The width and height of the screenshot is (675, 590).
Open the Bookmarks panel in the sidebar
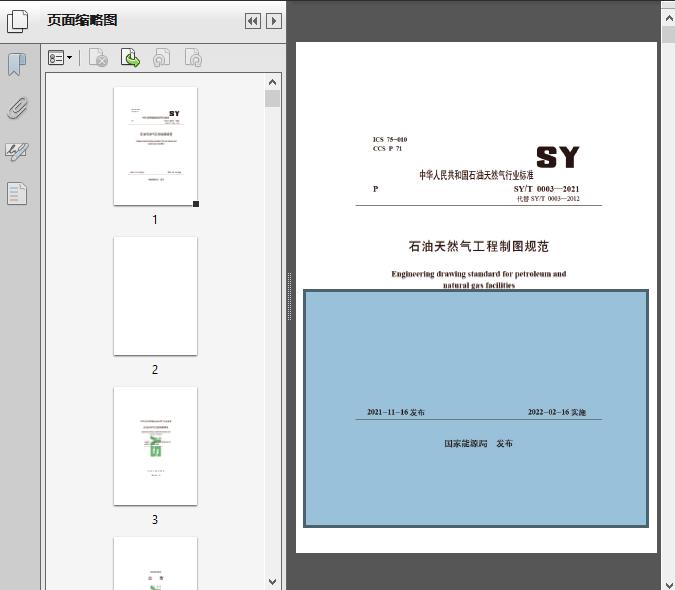[x=17, y=65]
